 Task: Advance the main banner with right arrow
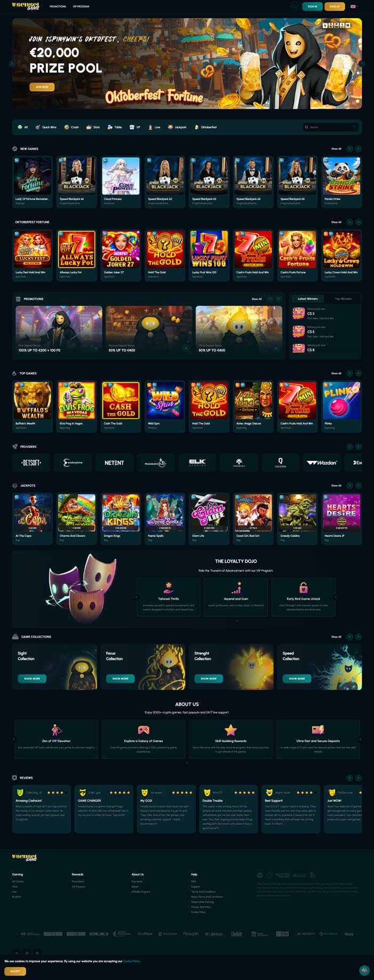click(362, 63)
